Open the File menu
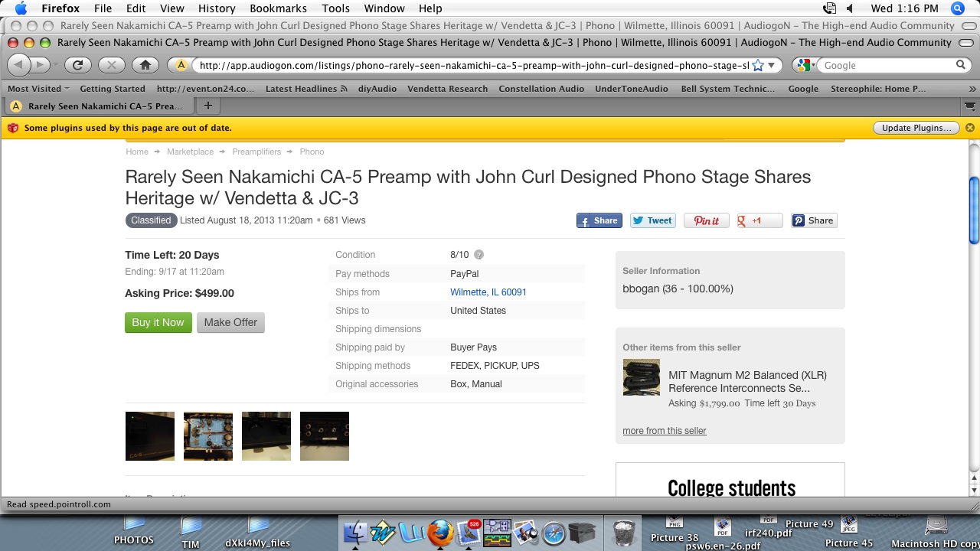Image resolution: width=980 pixels, height=551 pixels. [103, 8]
